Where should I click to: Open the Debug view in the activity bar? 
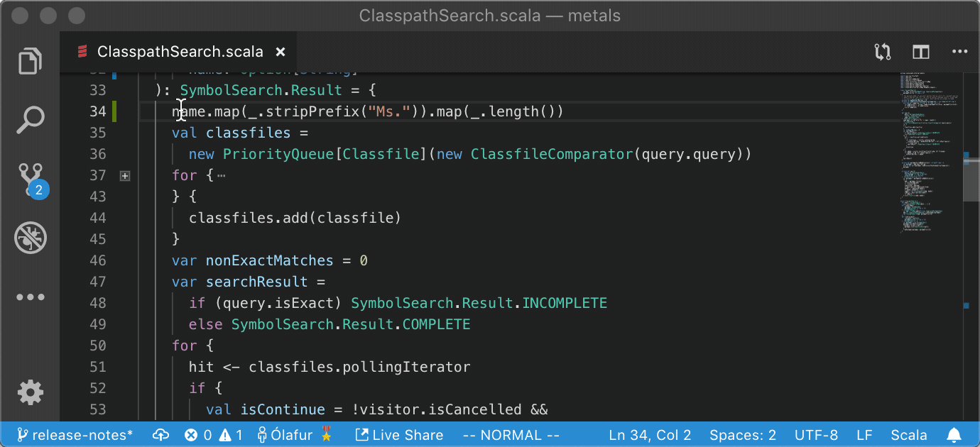point(30,238)
